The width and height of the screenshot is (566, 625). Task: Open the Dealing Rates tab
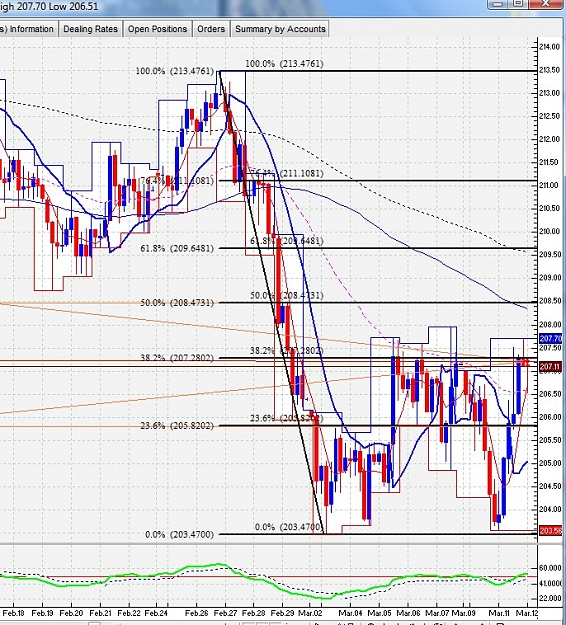[90, 29]
